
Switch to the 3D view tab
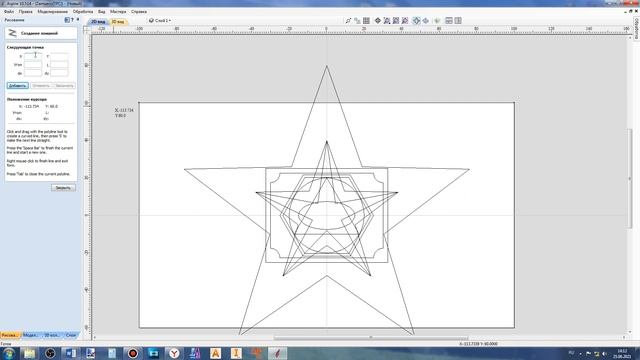[118, 21]
